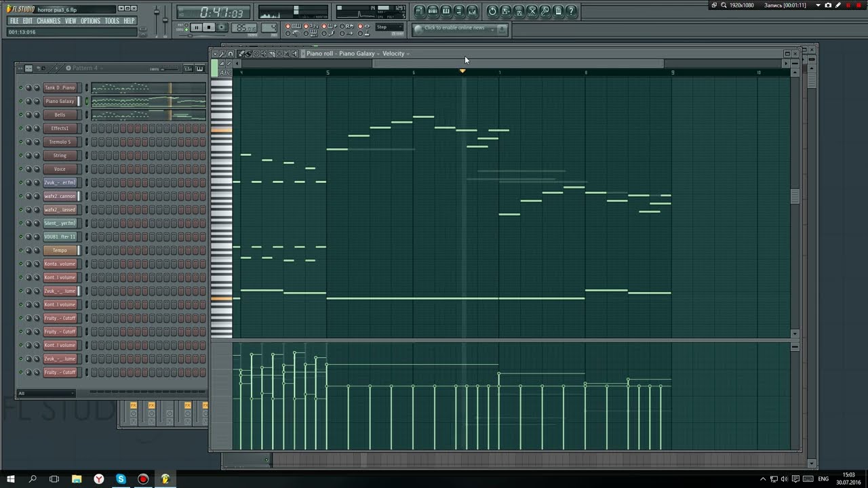Open the piano roll options arrow menu
Viewport: 868px width, 488px height.
(x=215, y=54)
